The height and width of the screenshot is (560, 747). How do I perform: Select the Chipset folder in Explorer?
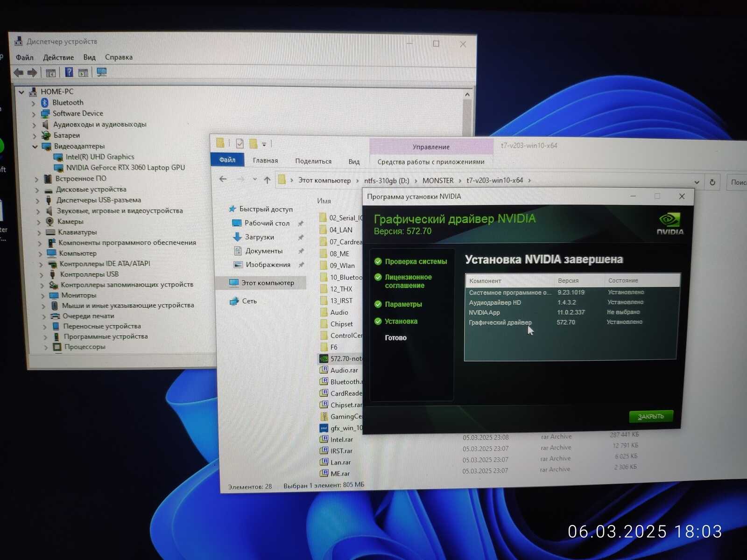[x=341, y=324]
